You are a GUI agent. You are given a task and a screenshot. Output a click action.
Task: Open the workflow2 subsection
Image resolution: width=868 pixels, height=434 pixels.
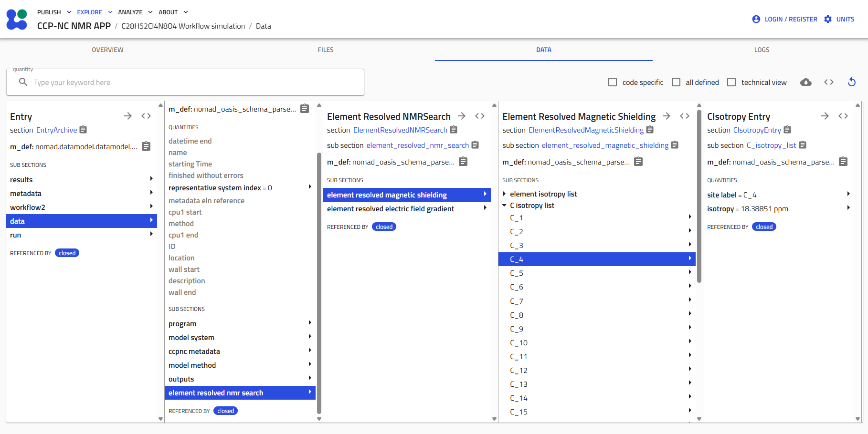(x=82, y=207)
